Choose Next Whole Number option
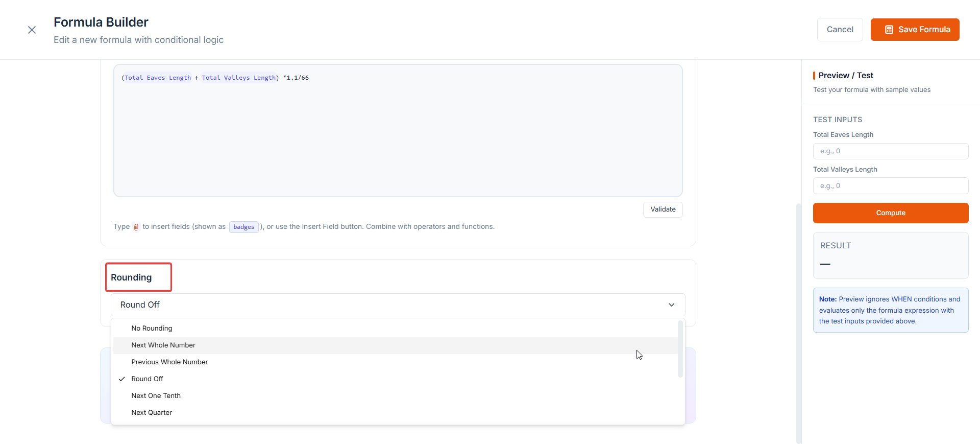The height and width of the screenshot is (444, 980). [395, 345]
